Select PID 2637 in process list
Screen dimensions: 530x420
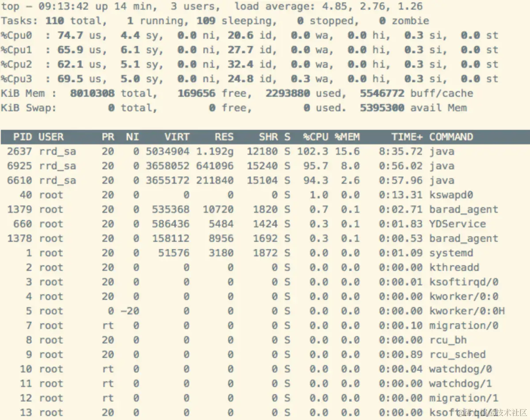[19, 151]
